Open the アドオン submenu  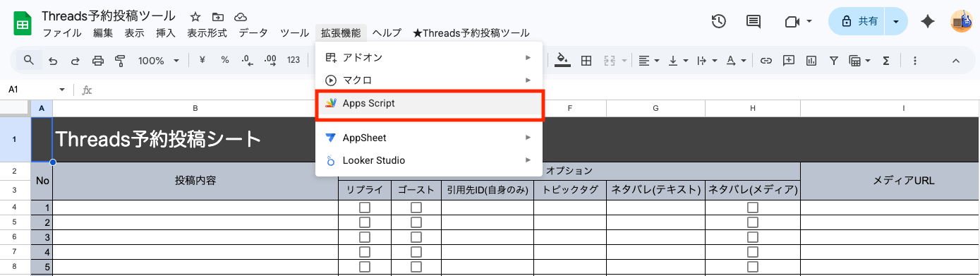pyautogui.click(x=429, y=57)
